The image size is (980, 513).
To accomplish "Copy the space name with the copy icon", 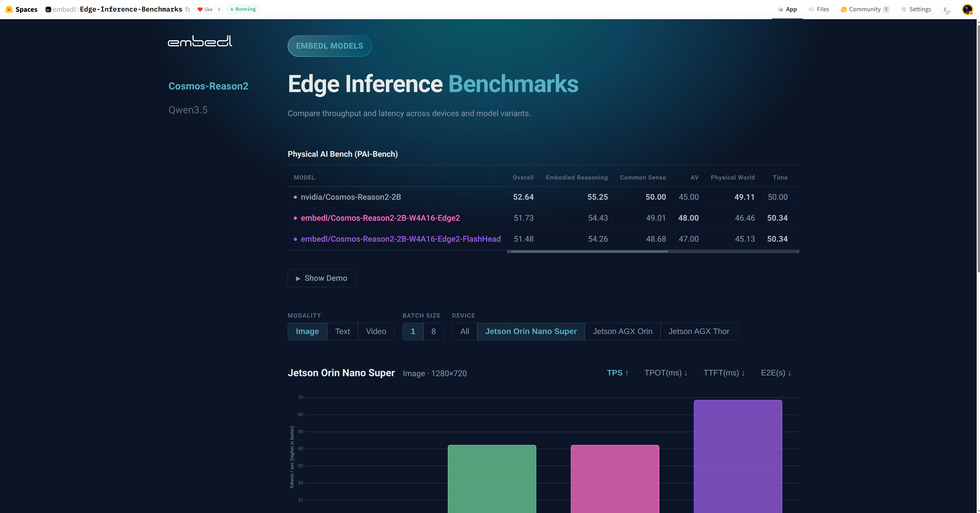I will pyautogui.click(x=188, y=9).
